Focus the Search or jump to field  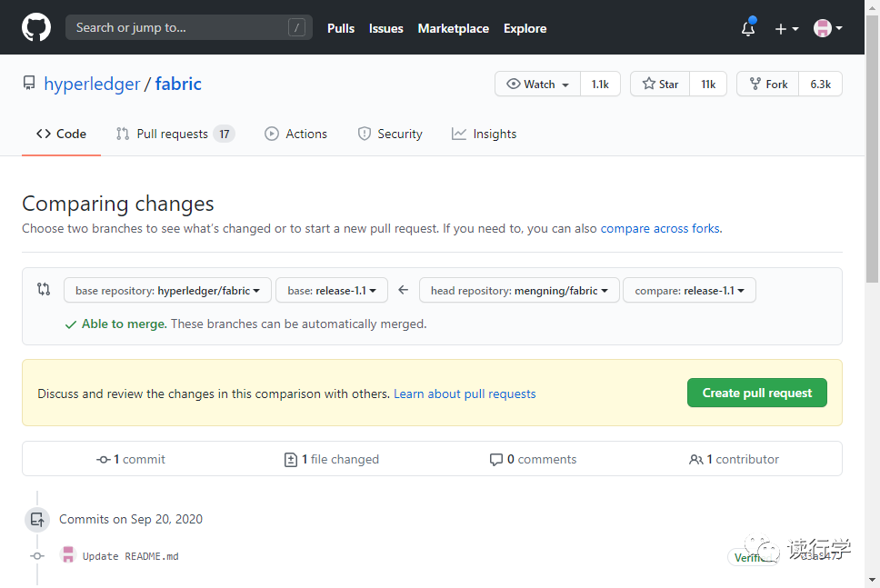pos(188,27)
